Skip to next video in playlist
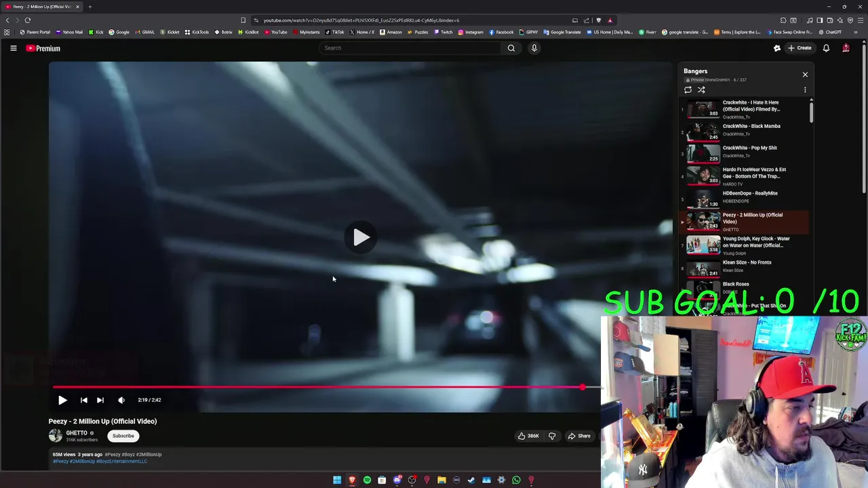Screen dimensions: 868x488 100,400
